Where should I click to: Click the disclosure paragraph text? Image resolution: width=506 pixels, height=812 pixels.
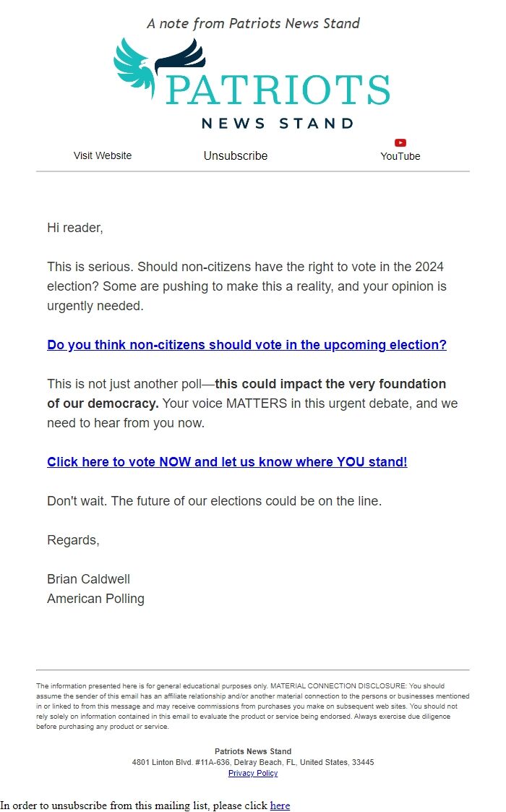click(x=252, y=706)
